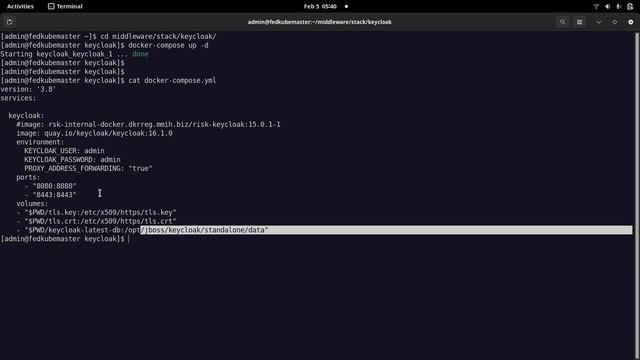640x360 pixels.
Task: Click the tls.key volume mapping line
Action: [96, 212]
